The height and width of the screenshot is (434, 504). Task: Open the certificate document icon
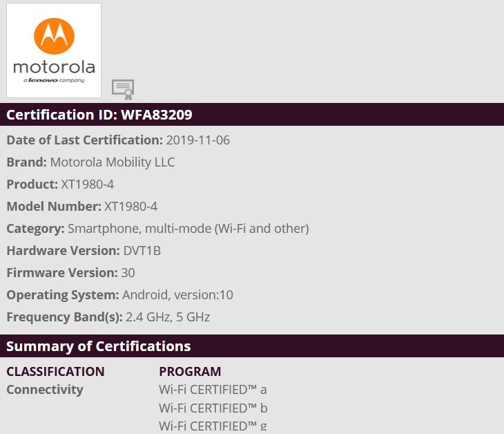coord(123,89)
